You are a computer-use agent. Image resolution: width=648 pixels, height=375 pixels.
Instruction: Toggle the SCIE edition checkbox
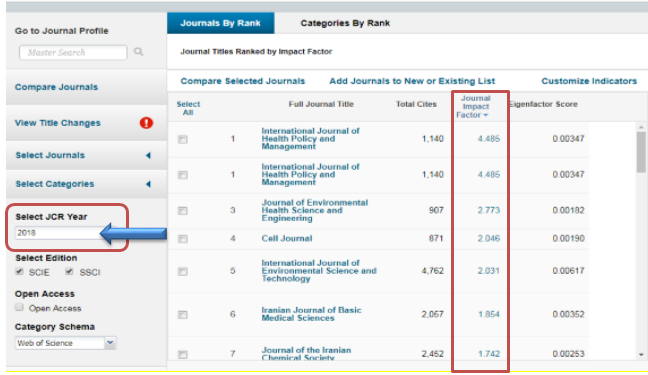point(19,272)
